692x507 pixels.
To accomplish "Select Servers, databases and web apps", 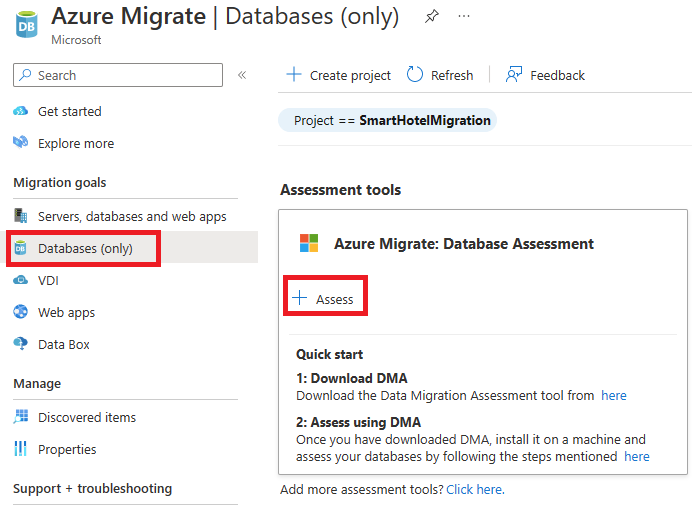I will (x=132, y=216).
